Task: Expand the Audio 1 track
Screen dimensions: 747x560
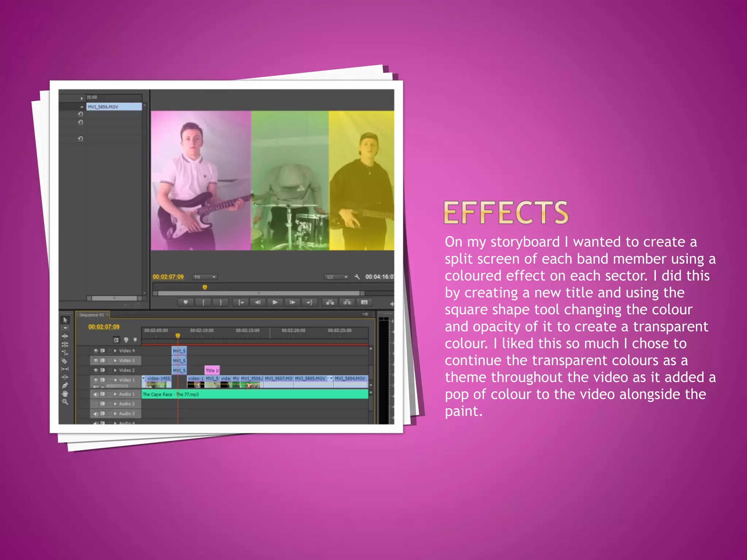Action: click(115, 394)
